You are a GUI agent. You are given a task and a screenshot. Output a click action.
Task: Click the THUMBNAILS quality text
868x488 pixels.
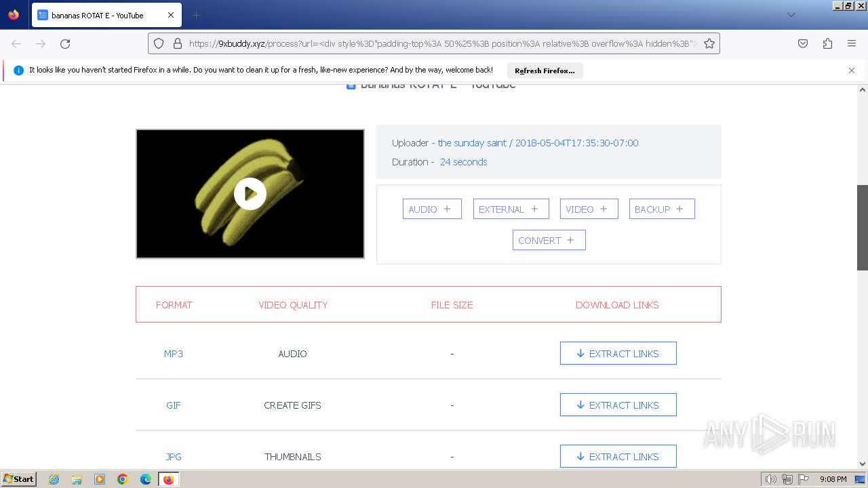293,457
